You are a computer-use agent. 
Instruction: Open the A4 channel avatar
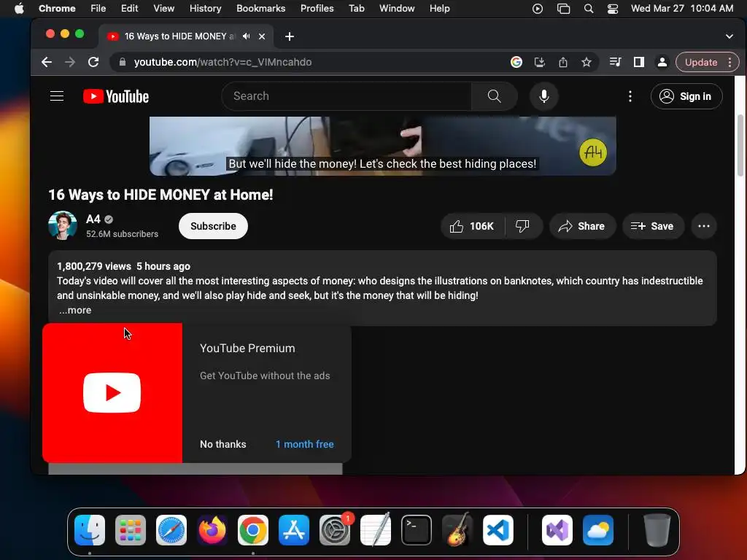pos(63,226)
